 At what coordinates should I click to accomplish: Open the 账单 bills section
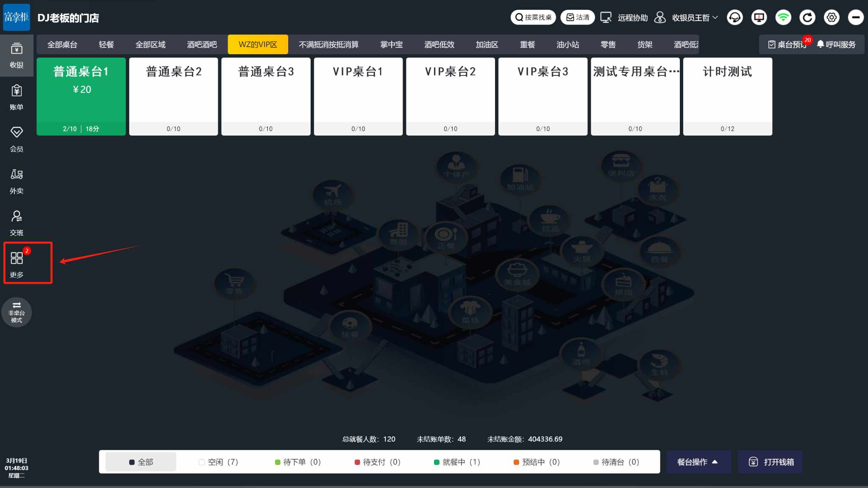tap(17, 98)
